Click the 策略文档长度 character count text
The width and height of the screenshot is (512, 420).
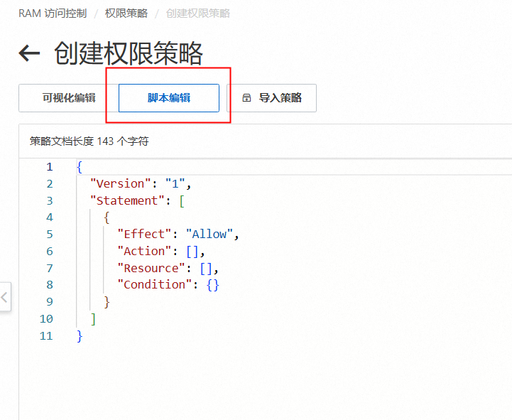pos(89,141)
